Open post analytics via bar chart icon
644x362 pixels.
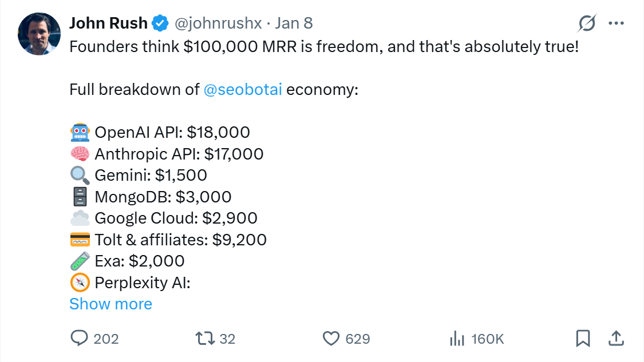[x=457, y=339]
